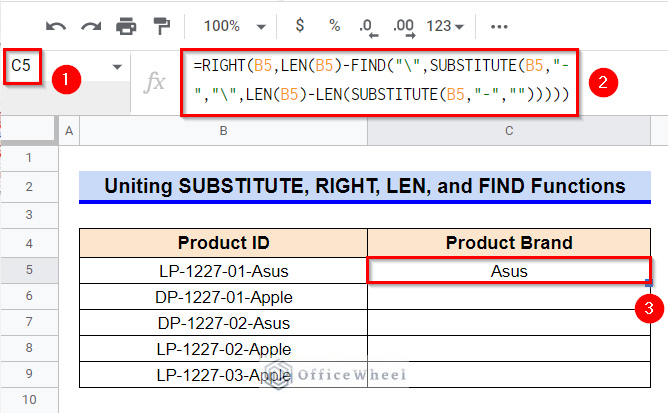668x413 pixels.
Task: Expand the Name box dropdown arrow
Action: click(117, 67)
